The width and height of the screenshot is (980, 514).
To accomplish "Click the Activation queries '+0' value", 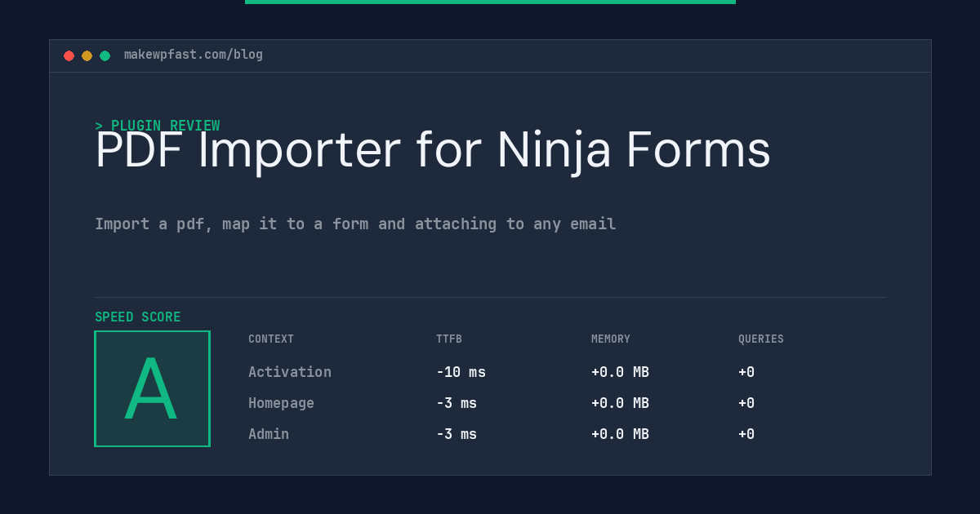I will [746, 372].
